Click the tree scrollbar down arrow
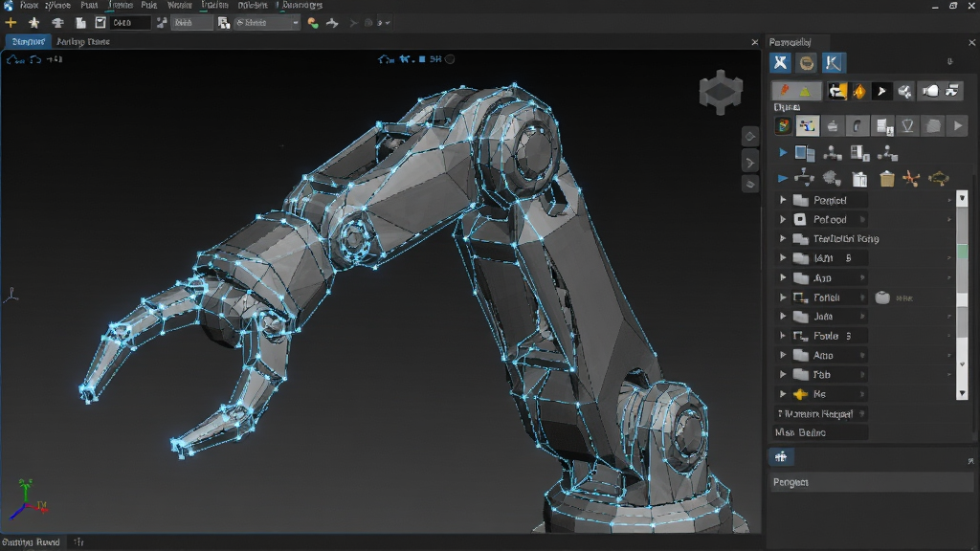The height and width of the screenshot is (551, 980). click(963, 393)
